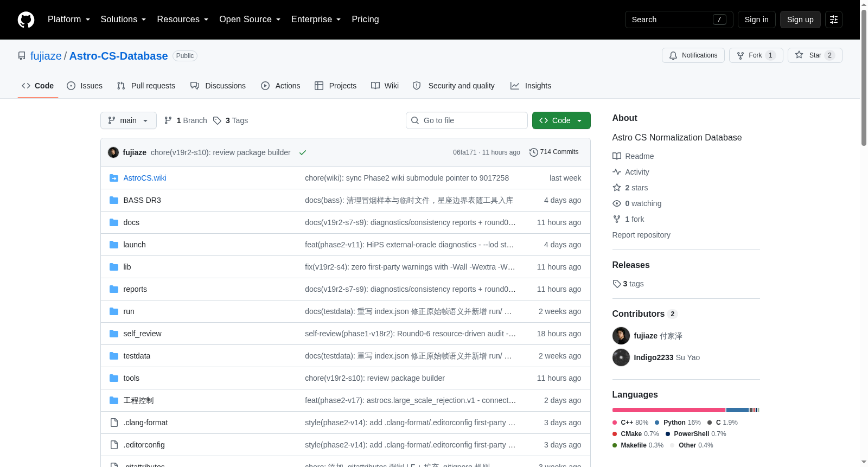Open the Python 16% language link
This screenshot has width=868, height=467.
(x=678, y=423)
